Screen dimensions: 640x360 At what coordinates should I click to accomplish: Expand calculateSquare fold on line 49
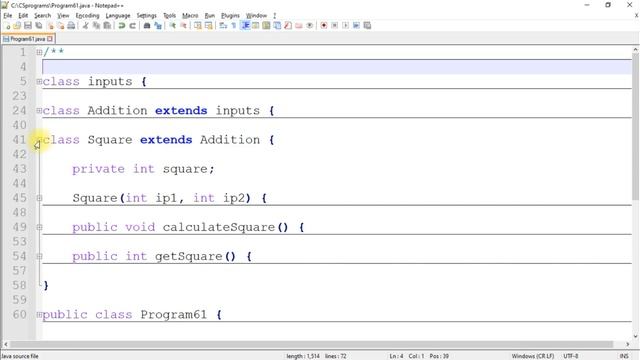point(39,227)
